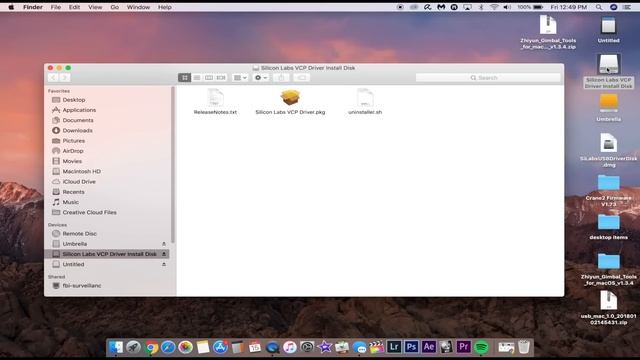Open Google Chrome from the Dock

151,347
